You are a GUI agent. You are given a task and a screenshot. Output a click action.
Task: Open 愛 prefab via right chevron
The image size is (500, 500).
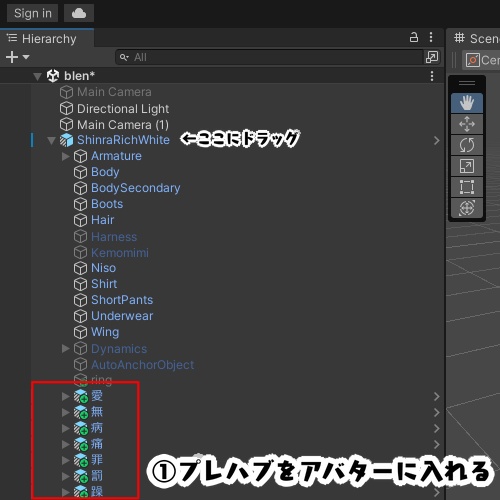tap(437, 396)
